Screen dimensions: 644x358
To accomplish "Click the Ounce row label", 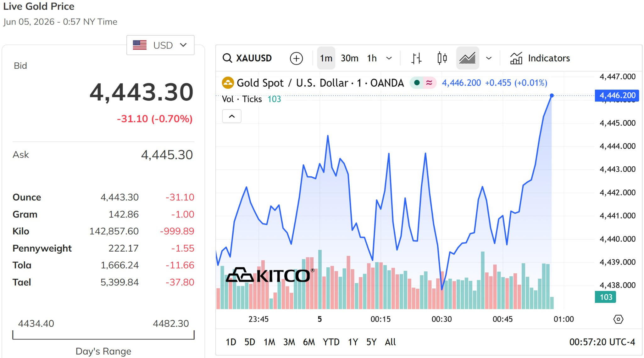I will [x=27, y=197].
